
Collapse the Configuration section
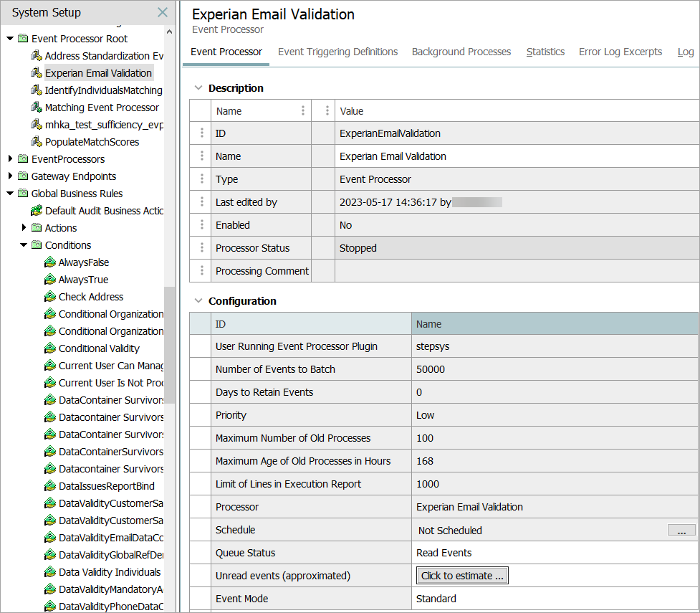[x=198, y=301]
